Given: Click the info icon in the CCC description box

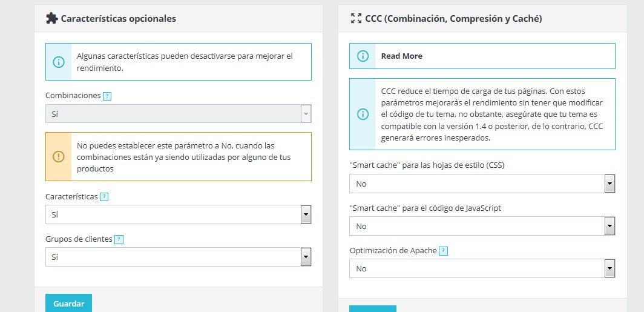Looking at the screenshot, I should point(363,114).
